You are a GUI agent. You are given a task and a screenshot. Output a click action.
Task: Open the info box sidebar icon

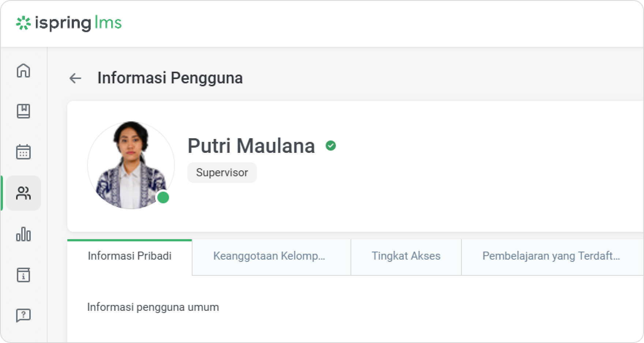tap(23, 275)
